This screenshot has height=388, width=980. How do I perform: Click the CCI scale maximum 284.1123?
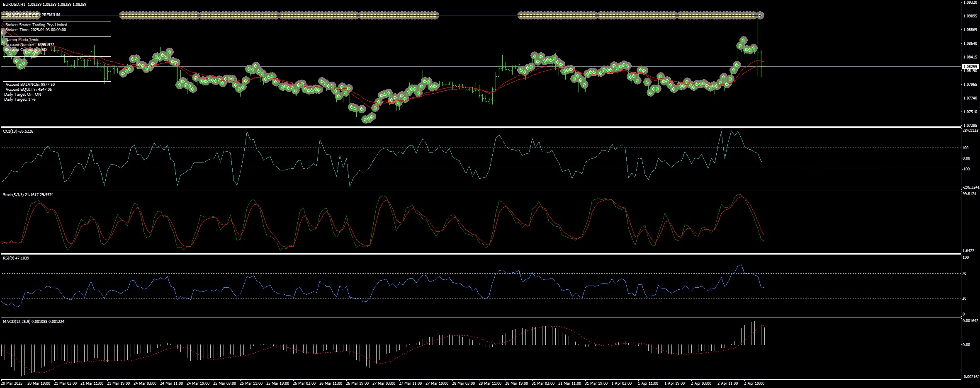coord(970,131)
